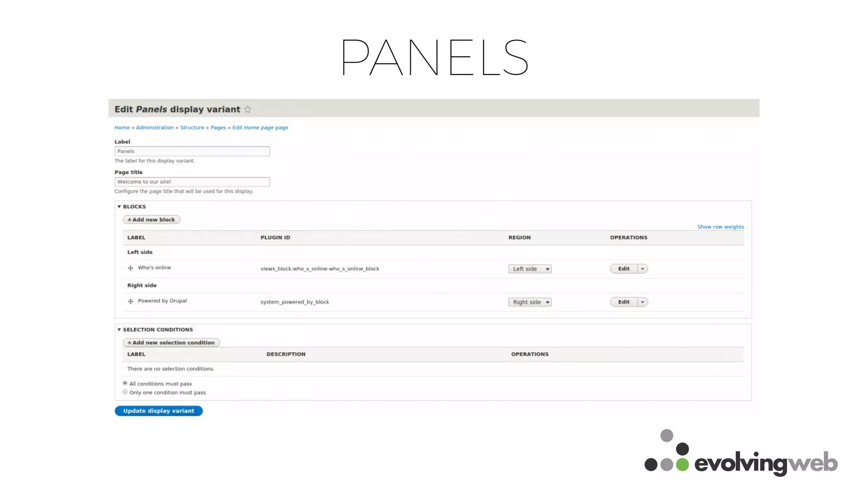868x488 pixels.
Task: Focus the Page title text field
Action: (x=192, y=182)
